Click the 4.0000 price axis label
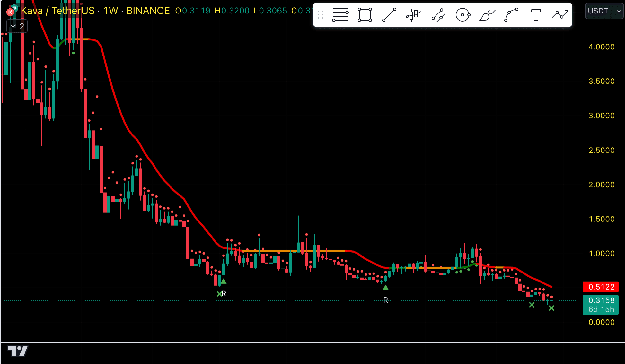The height and width of the screenshot is (364, 625). (x=601, y=47)
